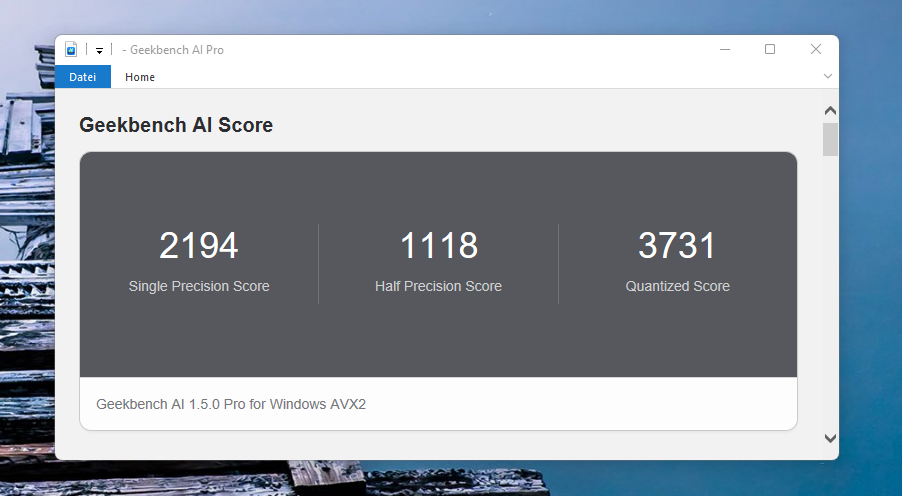Click the Geekbench document icon in title bar
This screenshot has width=902, height=496.
coord(71,49)
